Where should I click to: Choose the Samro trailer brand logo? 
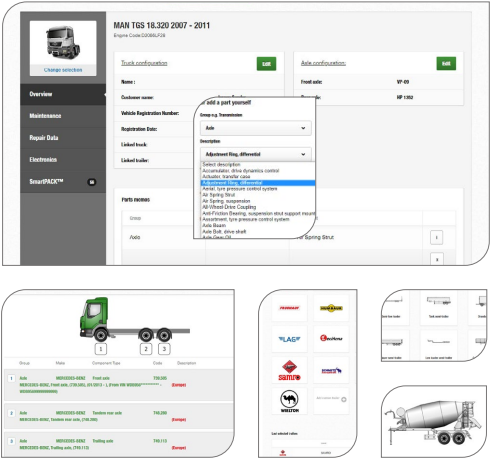pos(289,370)
